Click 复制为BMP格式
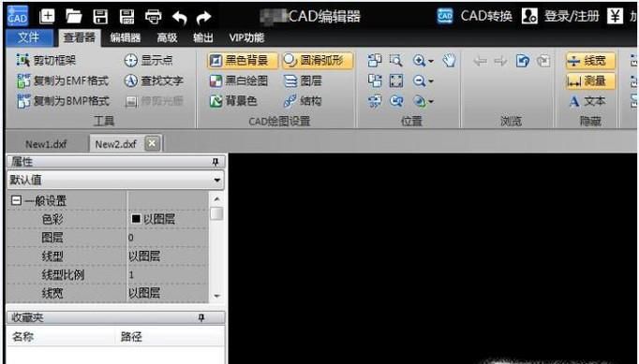 click(x=63, y=100)
